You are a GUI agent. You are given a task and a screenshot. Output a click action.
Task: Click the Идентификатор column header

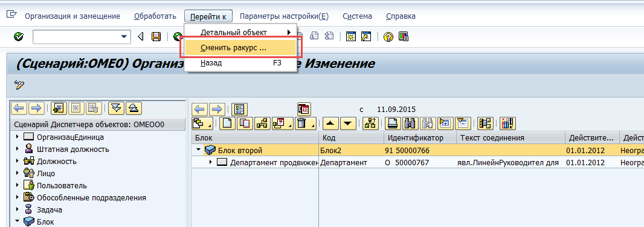(420, 138)
